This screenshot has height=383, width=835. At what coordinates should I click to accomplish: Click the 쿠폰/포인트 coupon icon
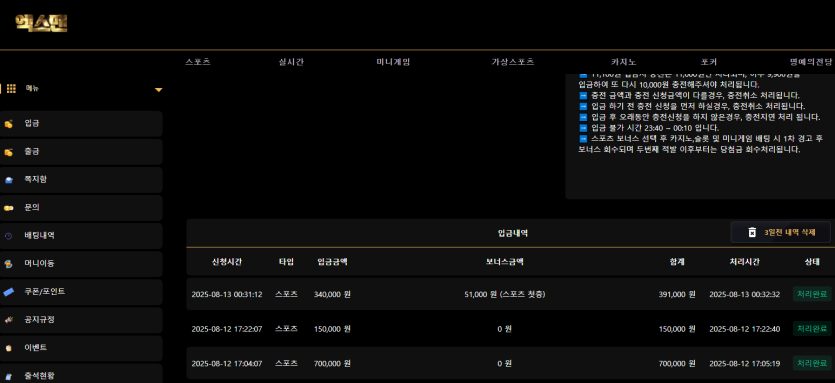9,292
